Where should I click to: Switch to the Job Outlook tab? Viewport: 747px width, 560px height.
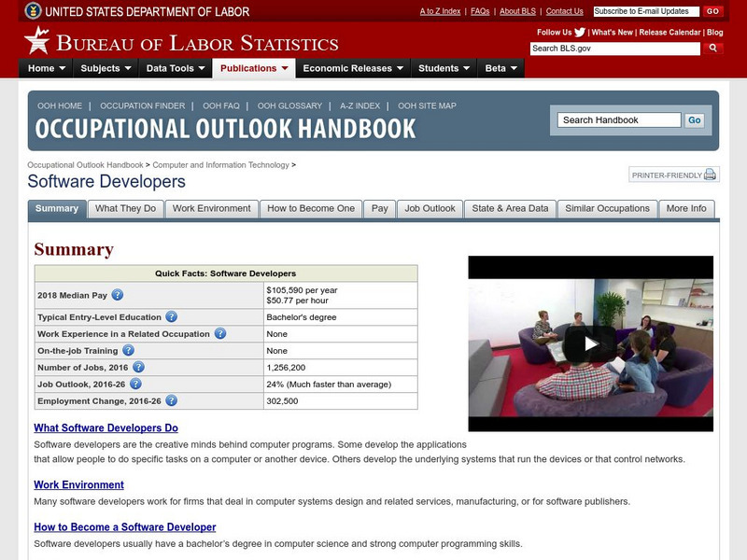click(x=429, y=208)
